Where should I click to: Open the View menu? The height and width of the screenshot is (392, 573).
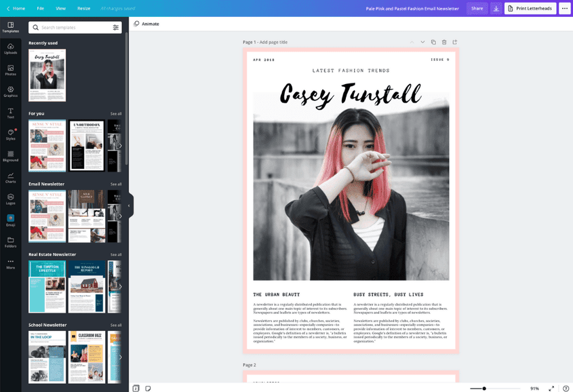point(60,7)
